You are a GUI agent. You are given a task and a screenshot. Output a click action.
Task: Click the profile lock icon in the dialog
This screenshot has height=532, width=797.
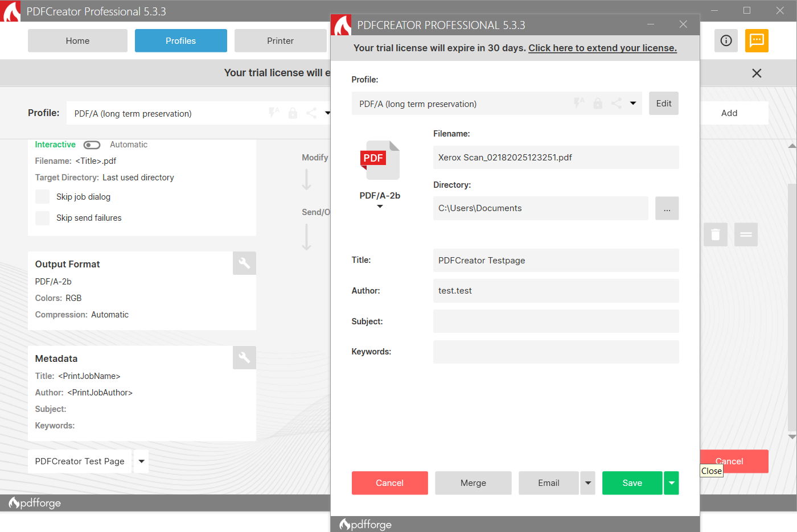click(x=597, y=103)
